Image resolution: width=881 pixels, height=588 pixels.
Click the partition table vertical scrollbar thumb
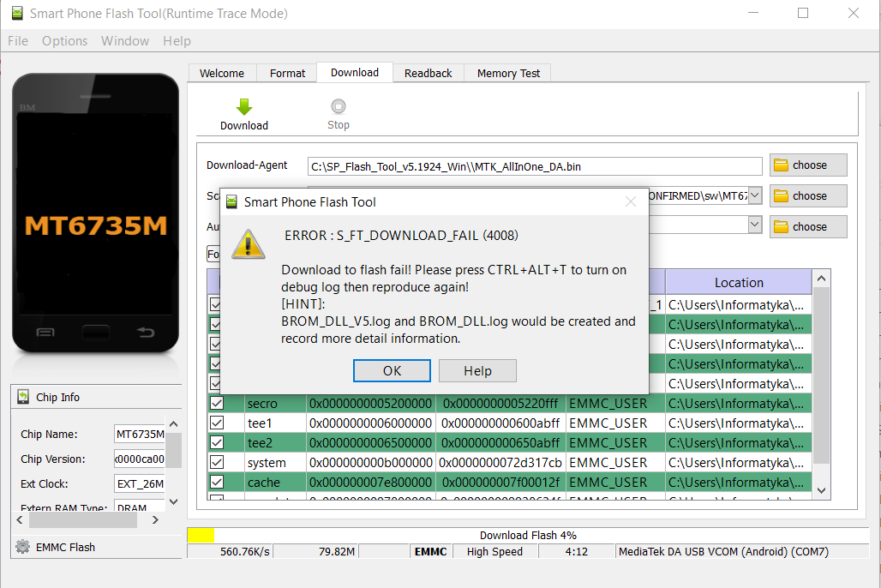point(822,375)
